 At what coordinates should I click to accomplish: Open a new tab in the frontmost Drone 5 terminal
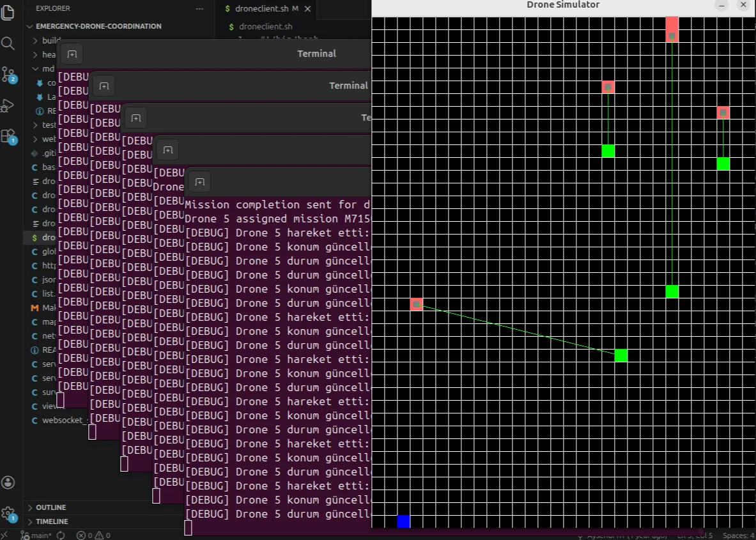[x=199, y=181]
